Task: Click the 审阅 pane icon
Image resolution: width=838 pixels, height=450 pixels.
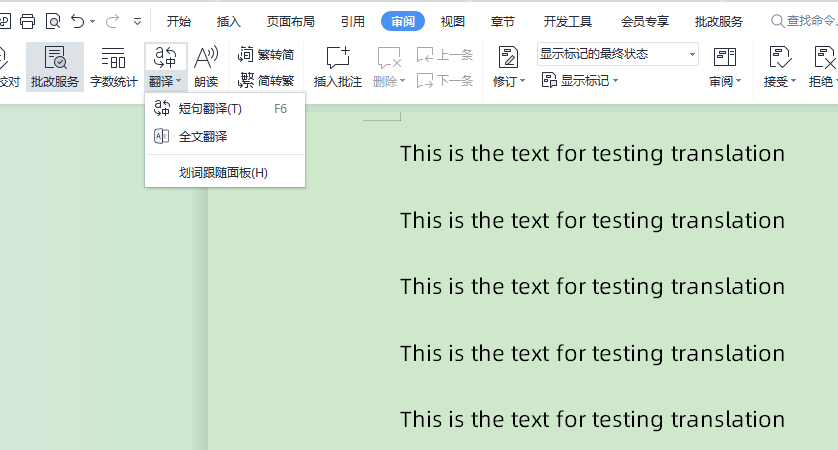Action: (725, 57)
